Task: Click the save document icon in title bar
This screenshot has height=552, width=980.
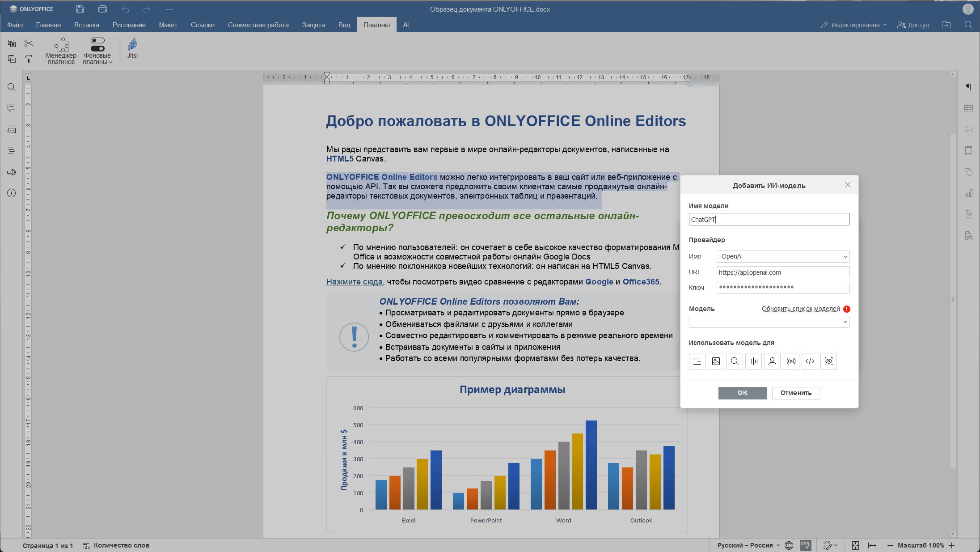Action: click(x=80, y=9)
